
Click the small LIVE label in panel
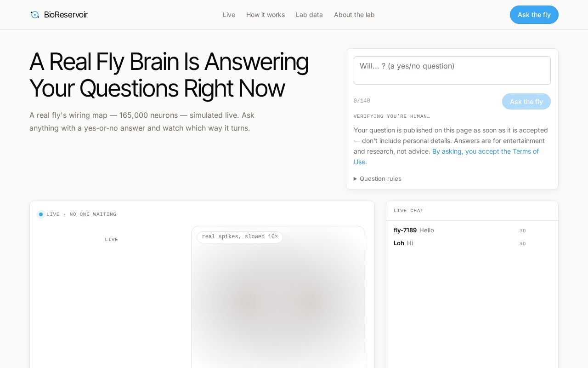pyautogui.click(x=111, y=240)
